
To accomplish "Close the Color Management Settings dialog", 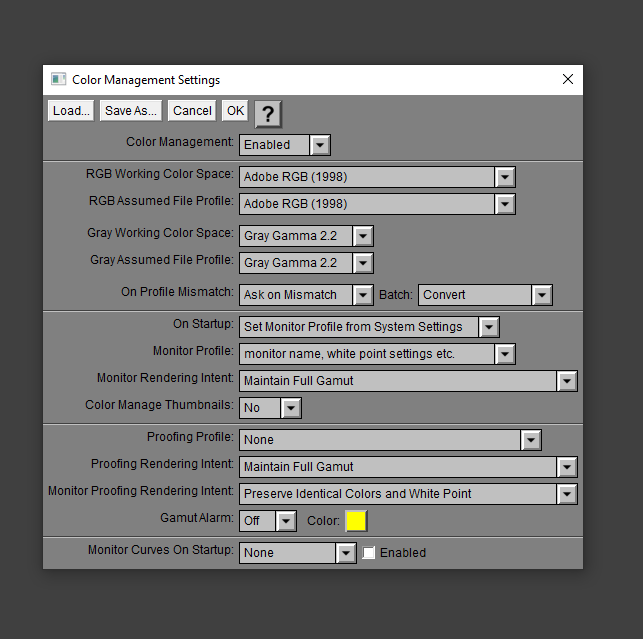I will [x=567, y=80].
